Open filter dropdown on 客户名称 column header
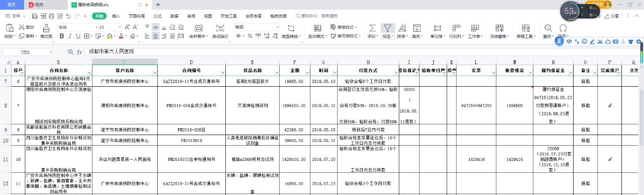Viewport: 644px width, 195px height. (x=154, y=73)
